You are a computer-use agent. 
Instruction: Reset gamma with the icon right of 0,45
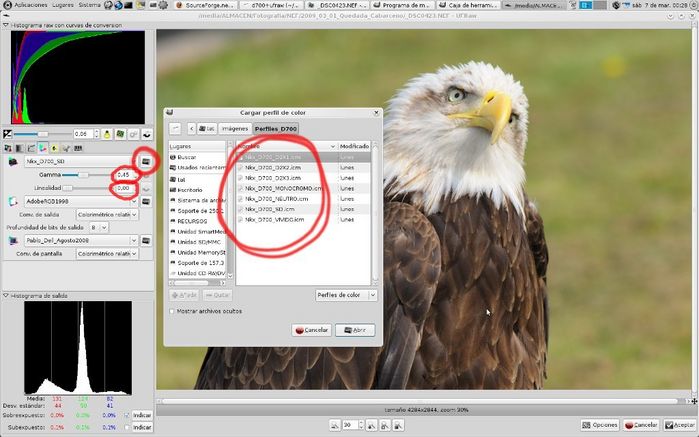pyautogui.click(x=146, y=175)
